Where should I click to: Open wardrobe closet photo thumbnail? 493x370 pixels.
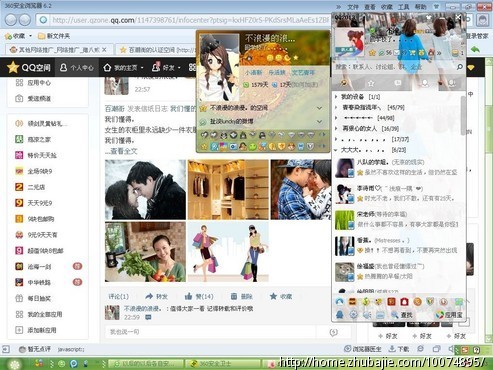228,189
